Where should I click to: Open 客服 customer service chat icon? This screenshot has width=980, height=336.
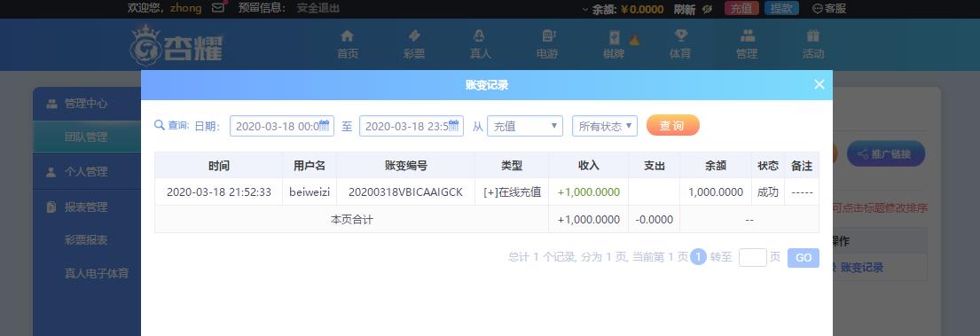(818, 9)
